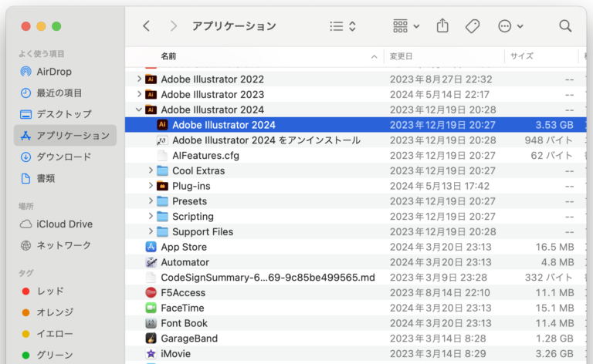
Task: Click the Tags toolbar icon
Action: click(473, 26)
